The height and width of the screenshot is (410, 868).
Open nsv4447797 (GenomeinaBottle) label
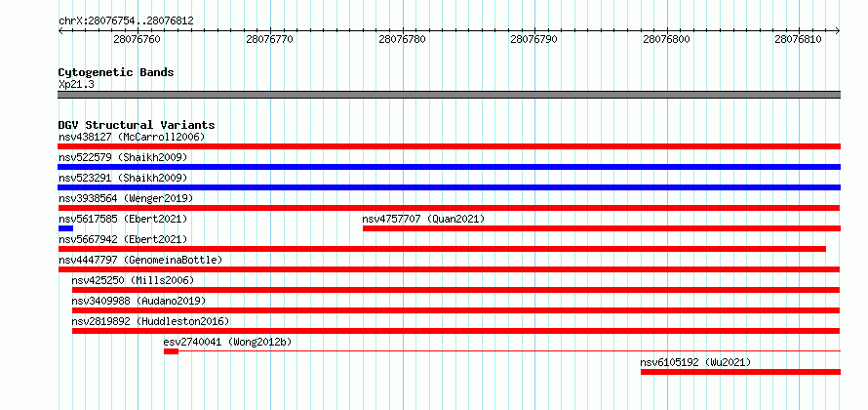coord(140,260)
